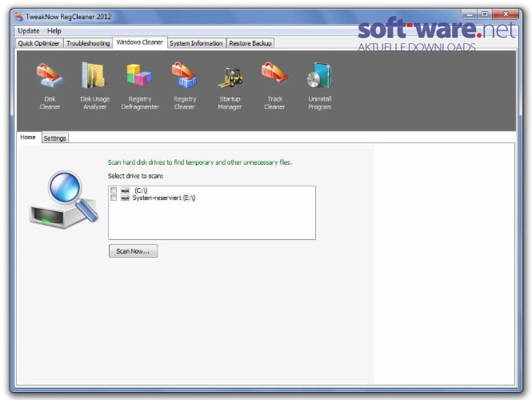Click the C:\ drive icon
Screen dimensions: 532x400
(125, 190)
